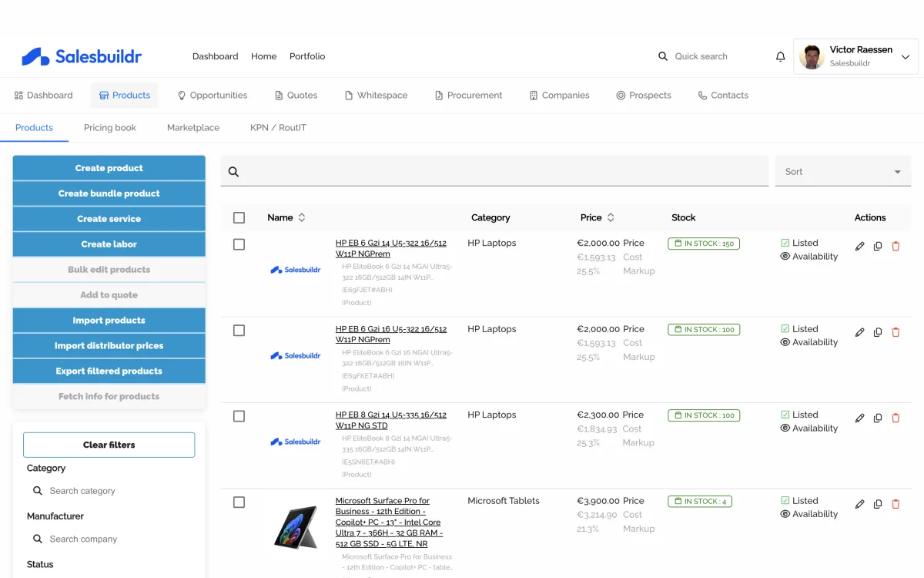Click Import distributor prices button
The height and width of the screenshot is (578, 924).
click(x=109, y=346)
